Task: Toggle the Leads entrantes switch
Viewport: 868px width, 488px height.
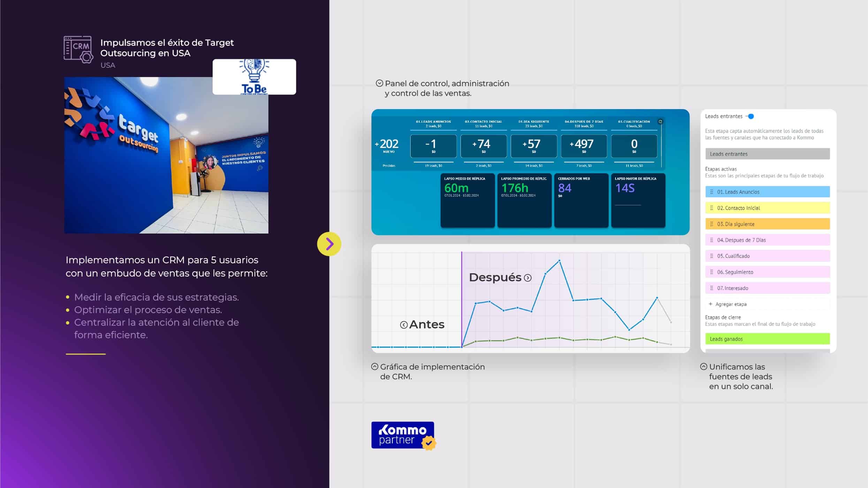Action: 750,116
